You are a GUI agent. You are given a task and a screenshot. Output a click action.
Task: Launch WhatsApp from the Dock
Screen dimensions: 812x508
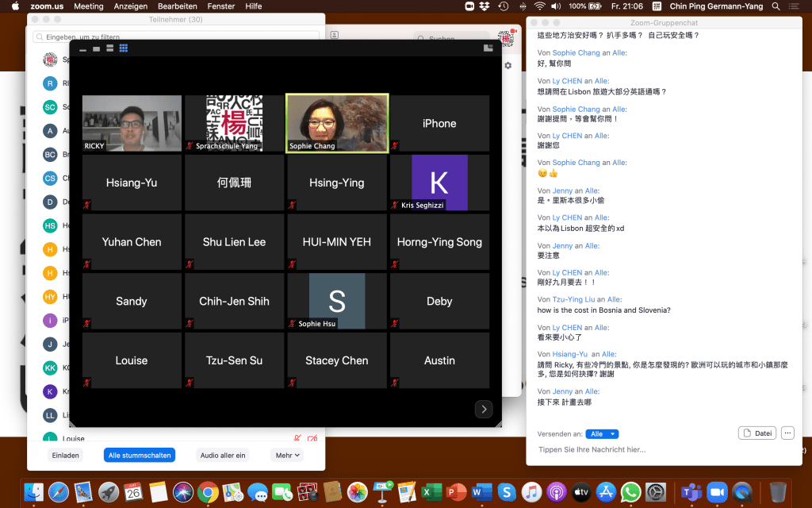click(x=630, y=491)
